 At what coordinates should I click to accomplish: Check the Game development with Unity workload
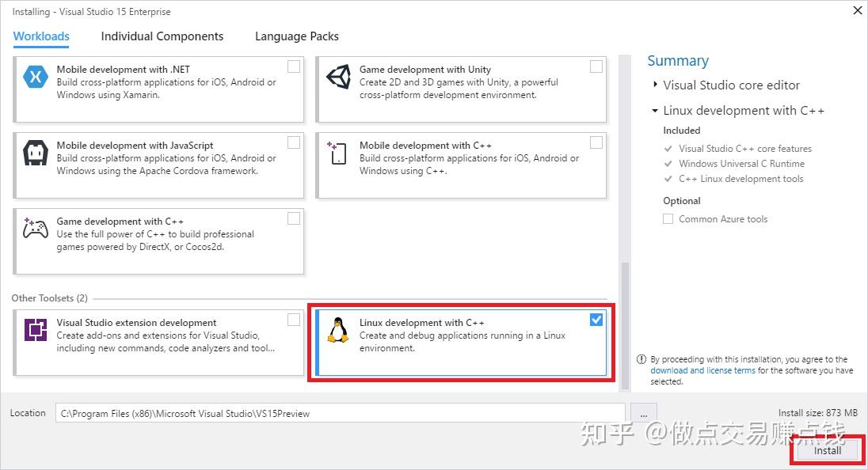pyautogui.click(x=596, y=67)
